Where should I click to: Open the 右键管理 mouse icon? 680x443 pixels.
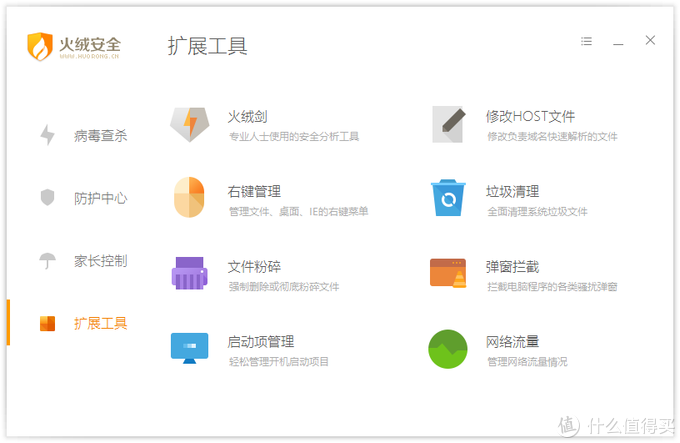(189, 197)
